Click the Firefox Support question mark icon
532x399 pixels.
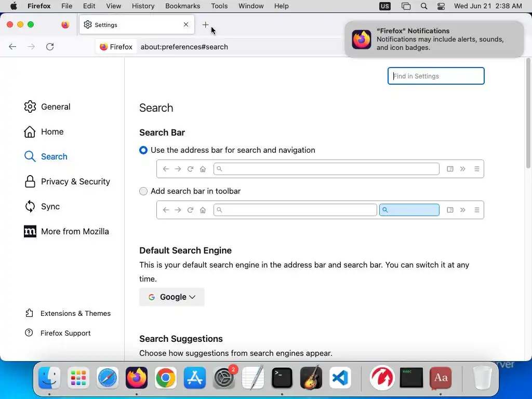tap(29, 333)
